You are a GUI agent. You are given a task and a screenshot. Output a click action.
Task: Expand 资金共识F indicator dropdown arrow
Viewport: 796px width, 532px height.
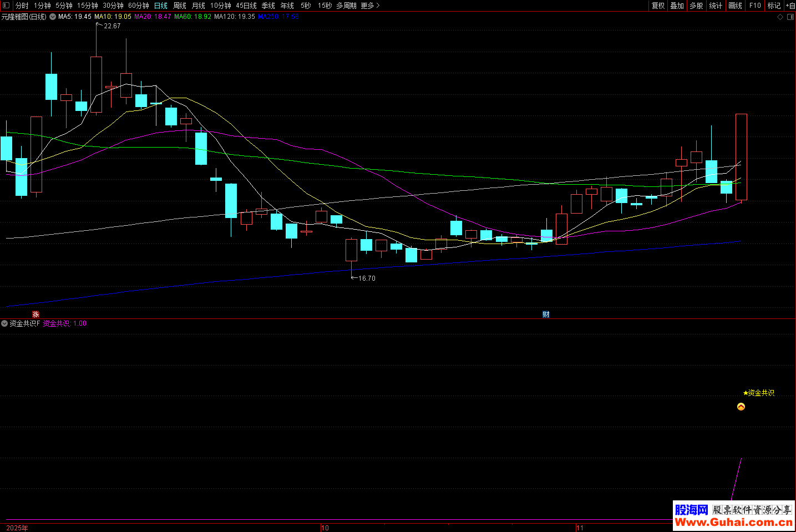(4, 323)
